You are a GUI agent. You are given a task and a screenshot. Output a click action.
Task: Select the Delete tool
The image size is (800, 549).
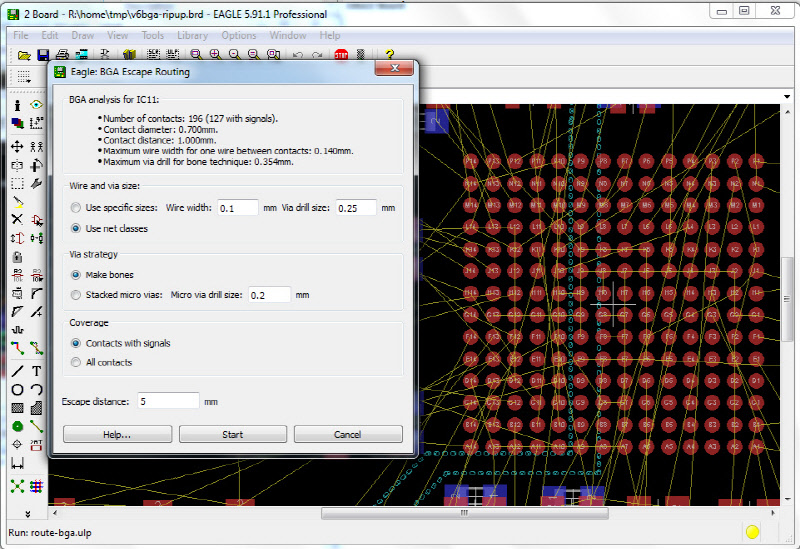[17, 219]
